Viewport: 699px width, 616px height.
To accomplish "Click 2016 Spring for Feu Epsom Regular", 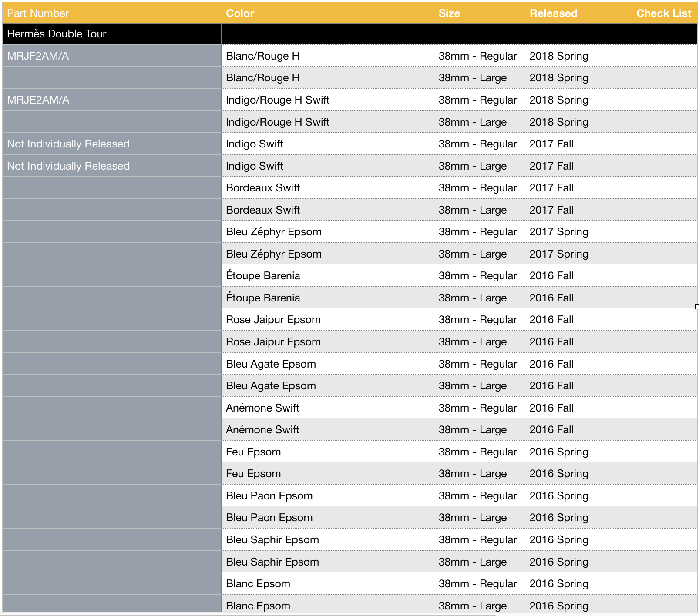I will pyautogui.click(x=559, y=452).
